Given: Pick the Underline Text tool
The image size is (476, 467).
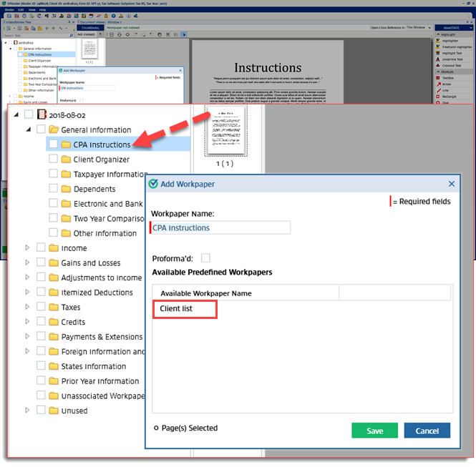Looking at the screenshot, I should [x=452, y=59].
